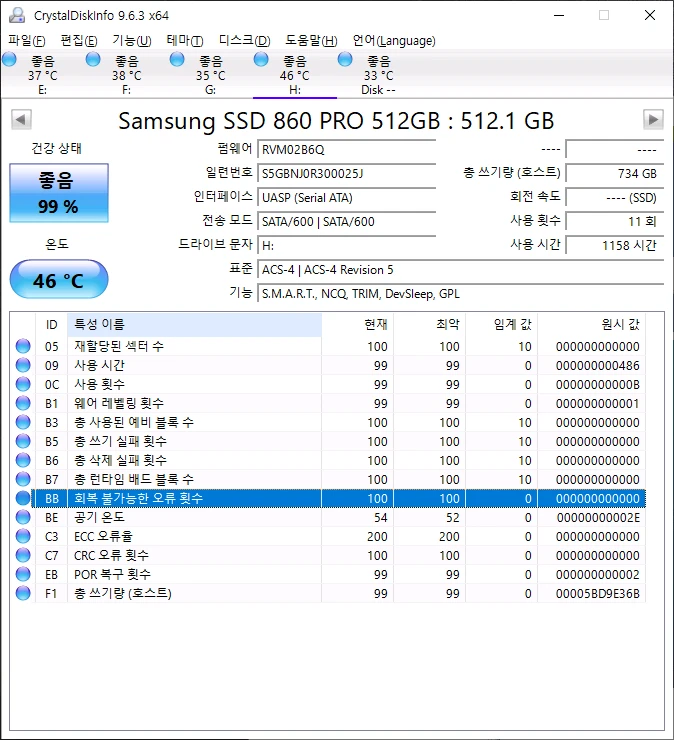Click the 특성 이름 column header
This screenshot has height=740, width=674.
tap(194, 325)
